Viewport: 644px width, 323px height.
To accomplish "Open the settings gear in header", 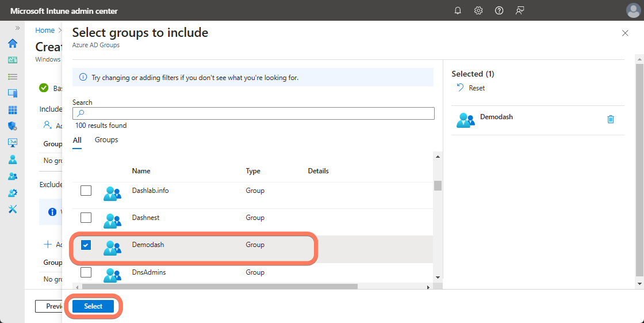I will (478, 10).
